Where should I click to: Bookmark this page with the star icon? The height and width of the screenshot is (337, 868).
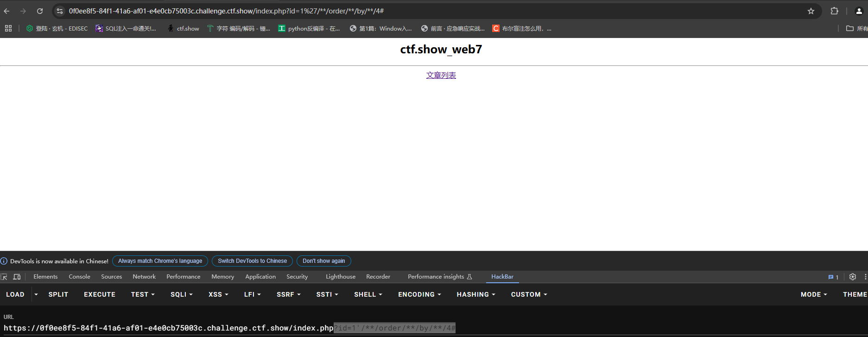click(811, 11)
